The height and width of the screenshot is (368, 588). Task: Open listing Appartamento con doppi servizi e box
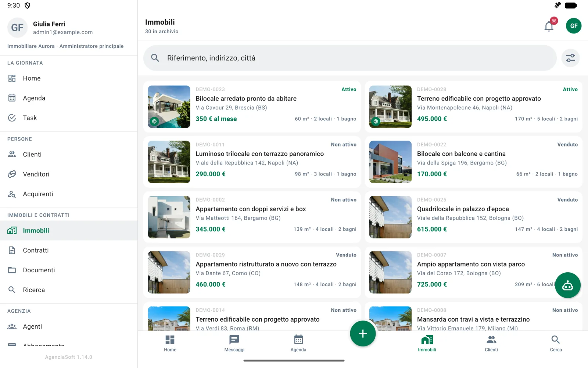click(252, 217)
